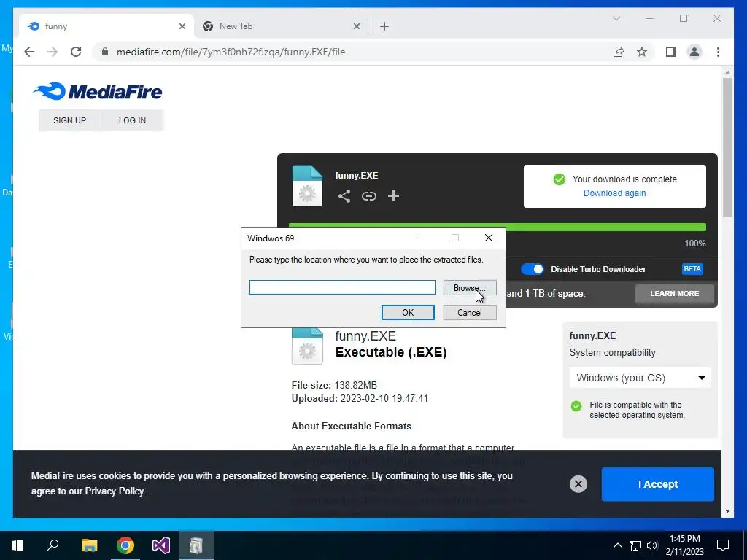Dismiss the cookie banner with X
747x560 pixels.
tap(578, 484)
